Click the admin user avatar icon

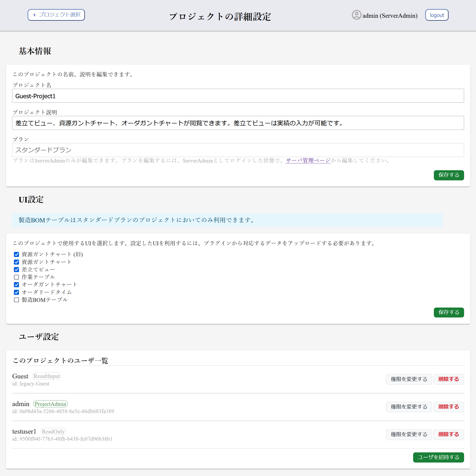(x=356, y=15)
